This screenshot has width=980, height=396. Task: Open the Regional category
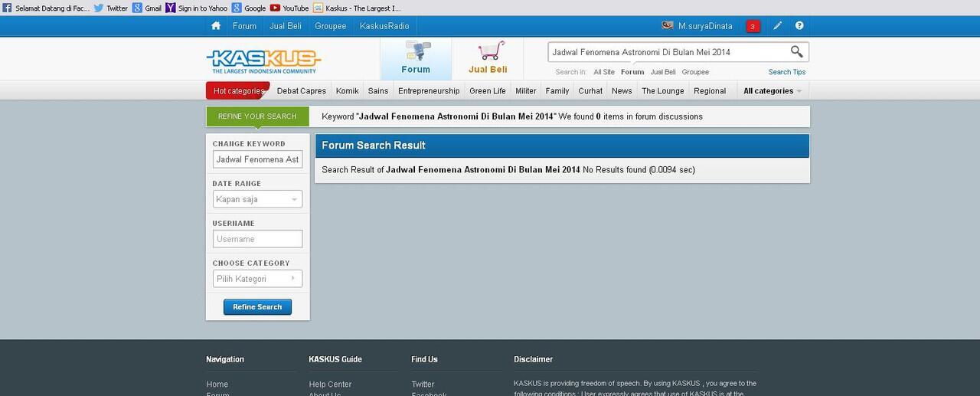(710, 90)
